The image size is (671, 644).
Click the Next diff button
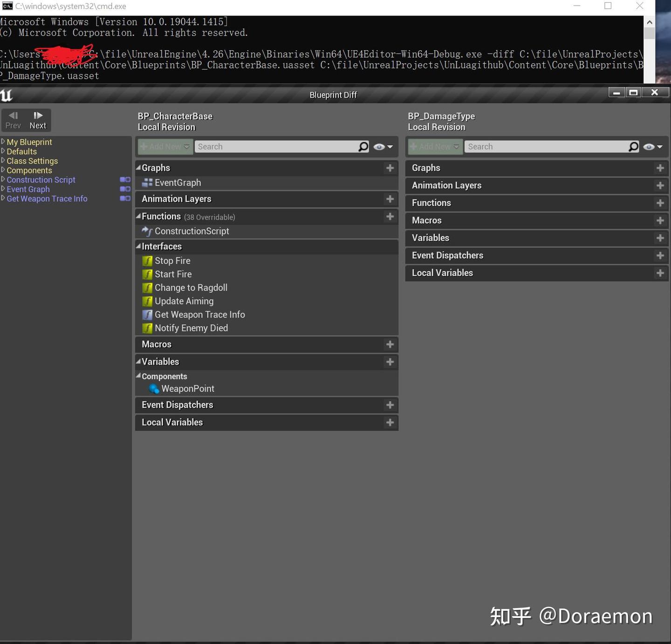(38, 120)
